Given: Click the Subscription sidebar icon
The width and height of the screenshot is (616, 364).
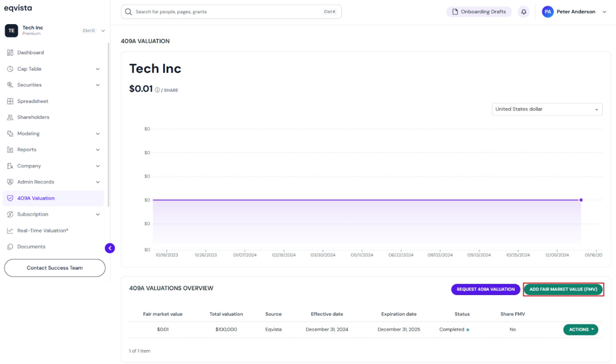Looking at the screenshot, I should pyautogui.click(x=10, y=214).
